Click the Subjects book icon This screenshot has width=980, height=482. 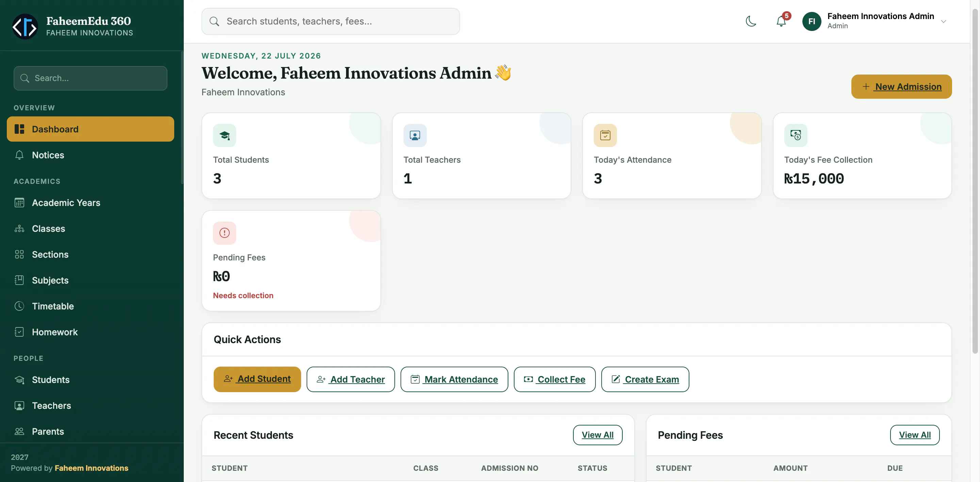click(19, 280)
